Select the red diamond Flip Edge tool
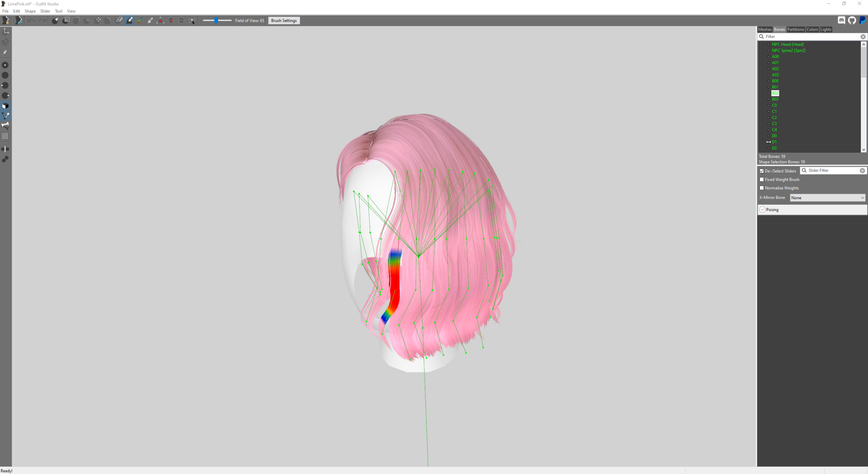This screenshot has height=474, width=868. point(171,20)
